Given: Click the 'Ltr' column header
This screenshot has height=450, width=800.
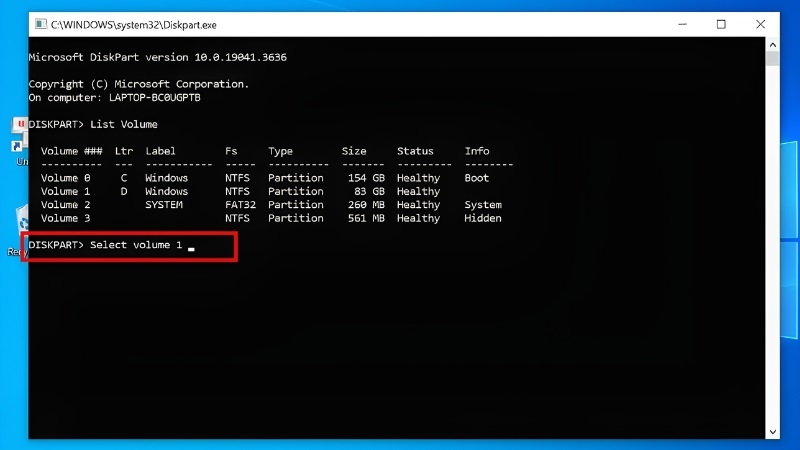Looking at the screenshot, I should [123, 151].
